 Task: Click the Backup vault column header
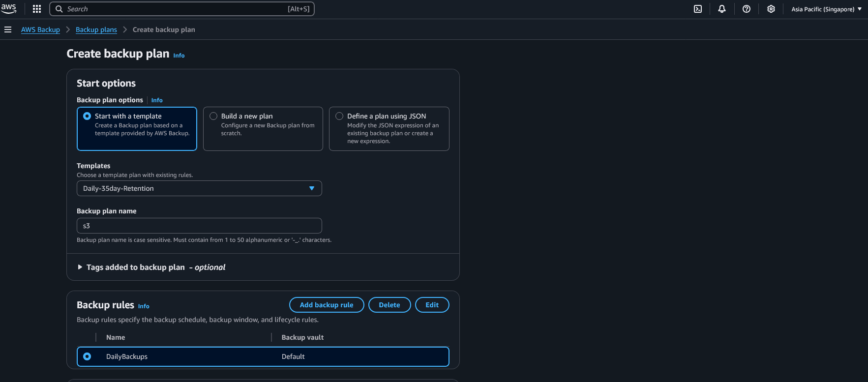[302, 337]
